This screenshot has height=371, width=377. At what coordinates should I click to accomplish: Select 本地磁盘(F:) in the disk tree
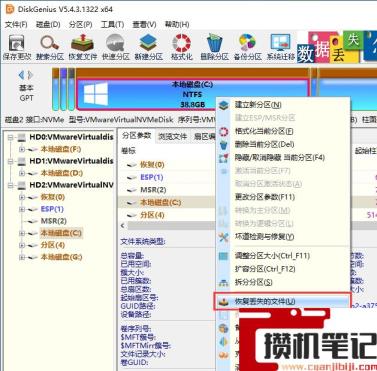pyautogui.click(x=61, y=149)
